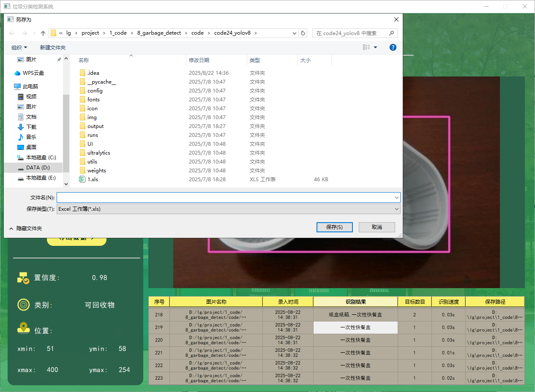Open the 组织 menu
Image resolution: width=535 pixels, height=392 pixels.
coord(19,48)
